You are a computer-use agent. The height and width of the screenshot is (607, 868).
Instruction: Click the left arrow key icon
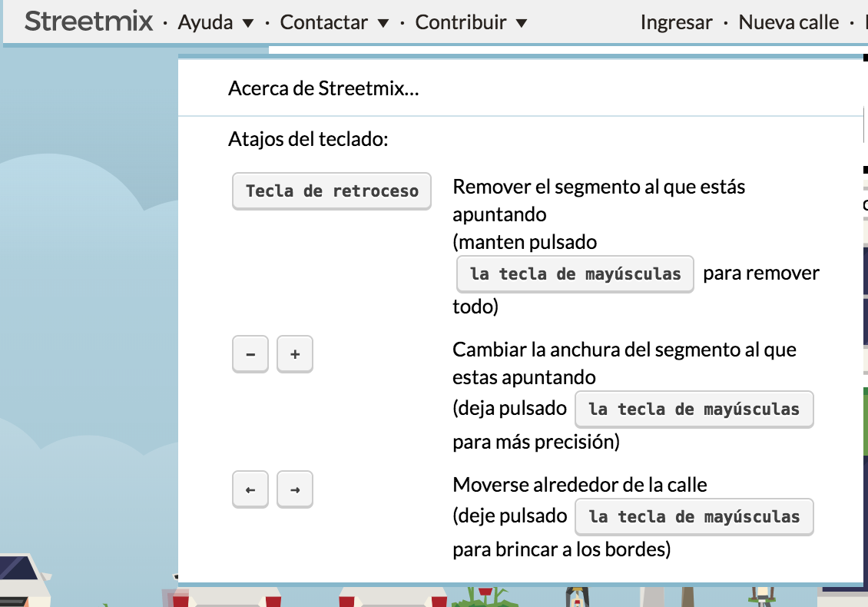(x=250, y=489)
